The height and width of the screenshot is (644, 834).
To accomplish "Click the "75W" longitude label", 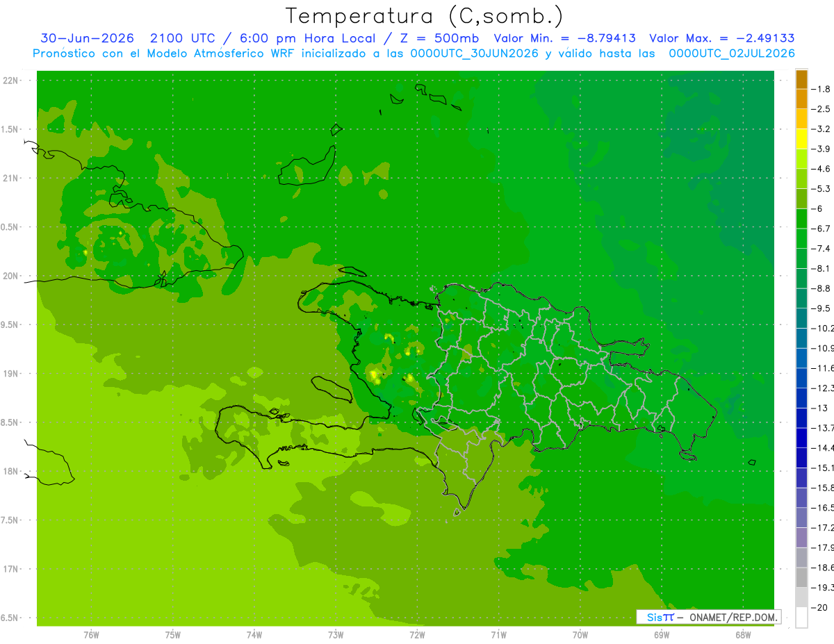I will click(x=173, y=634).
